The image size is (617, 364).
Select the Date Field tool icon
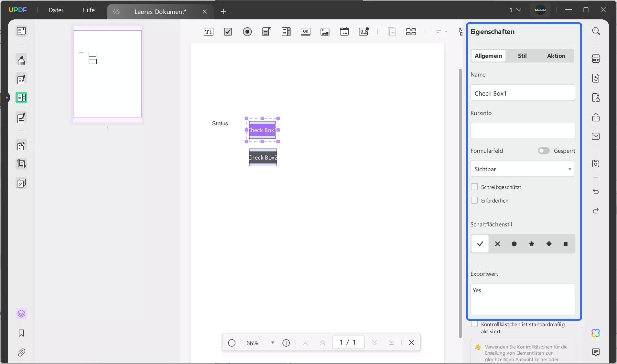coord(344,32)
